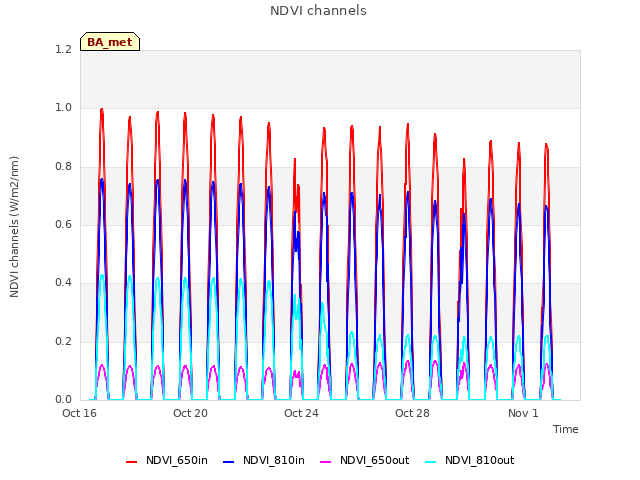The width and height of the screenshot is (640, 480).
Task: Click the NDVI_650out legend entry
Action: (364, 461)
